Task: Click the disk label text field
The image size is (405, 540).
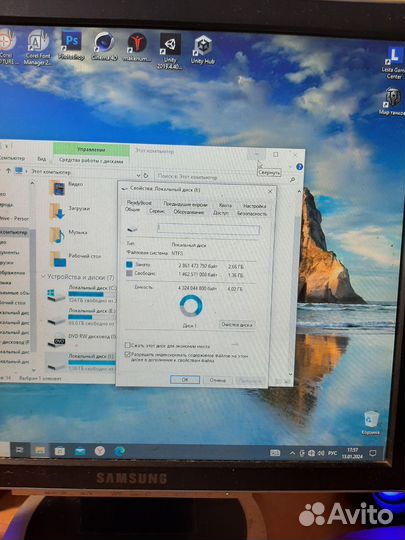Action: tap(208, 229)
